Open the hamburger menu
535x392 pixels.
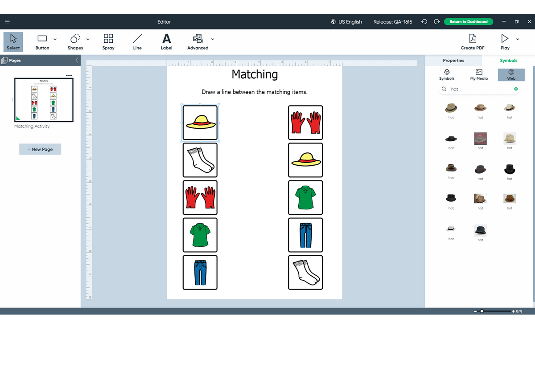pyautogui.click(x=7, y=21)
